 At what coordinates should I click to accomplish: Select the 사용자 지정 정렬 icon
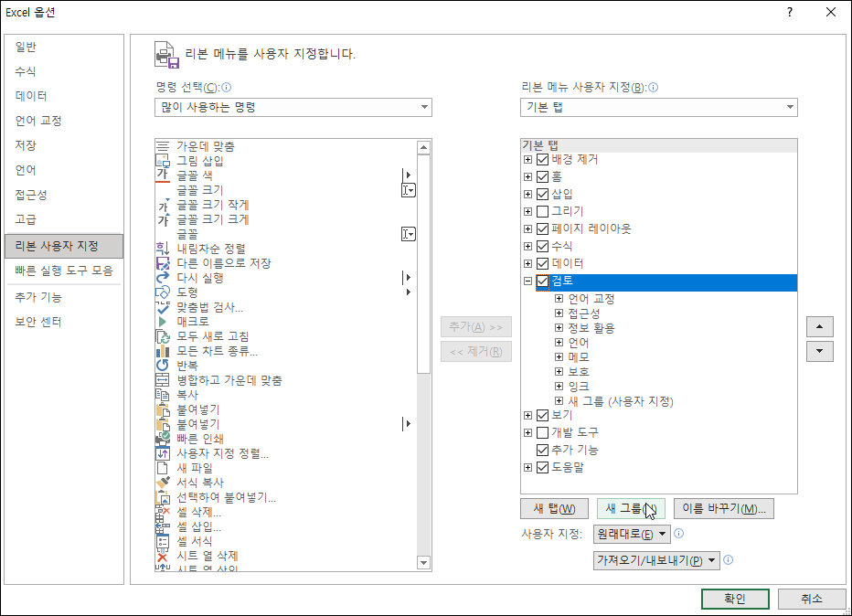163,453
